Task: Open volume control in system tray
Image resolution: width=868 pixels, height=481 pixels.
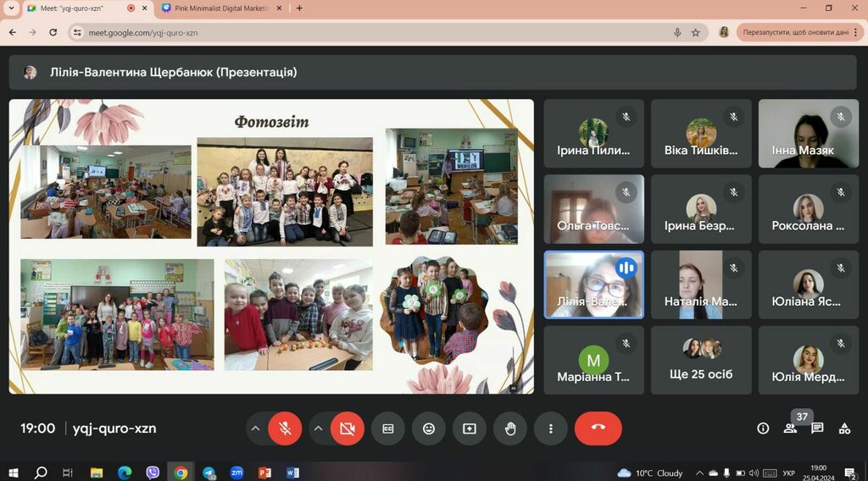Action: pyautogui.click(x=754, y=473)
